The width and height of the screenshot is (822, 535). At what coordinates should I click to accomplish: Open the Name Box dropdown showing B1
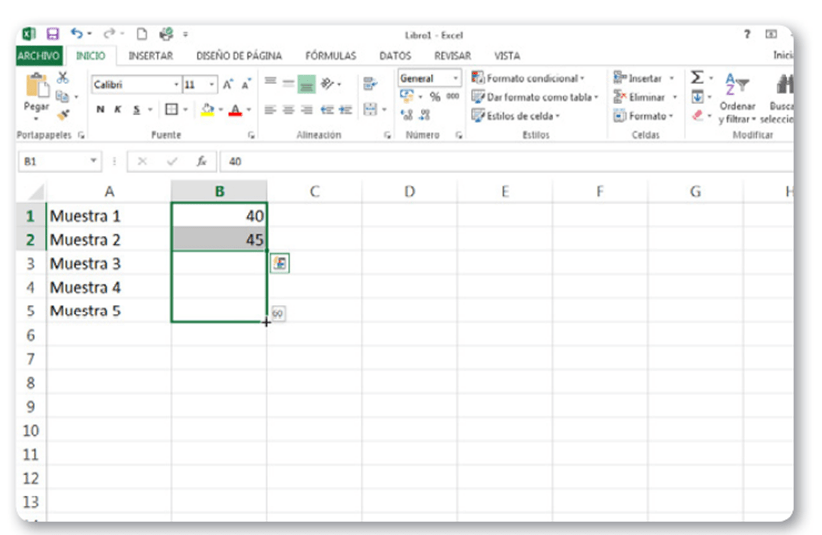pos(94,161)
